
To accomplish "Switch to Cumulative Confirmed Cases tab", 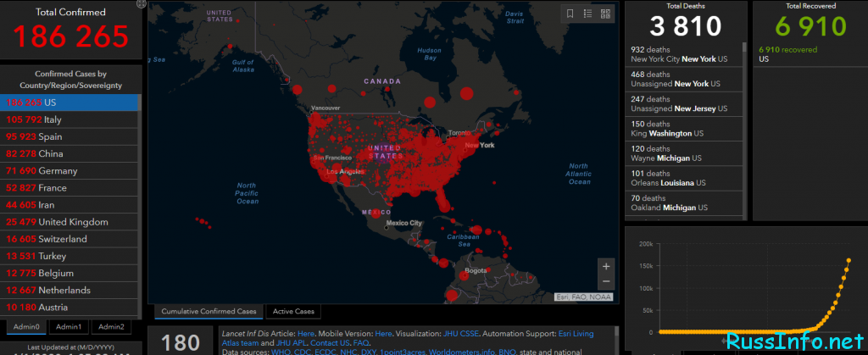I will [x=209, y=311].
